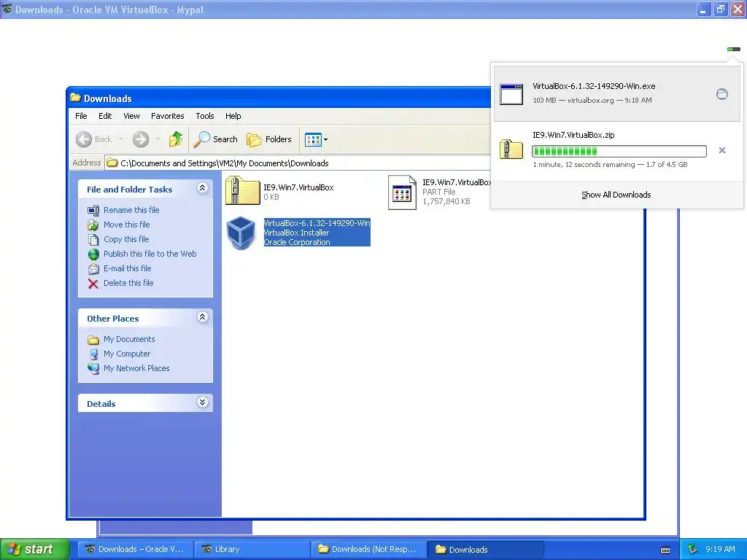This screenshot has width=747, height=560.
Task: Click Delete this file link
Action: click(x=128, y=283)
